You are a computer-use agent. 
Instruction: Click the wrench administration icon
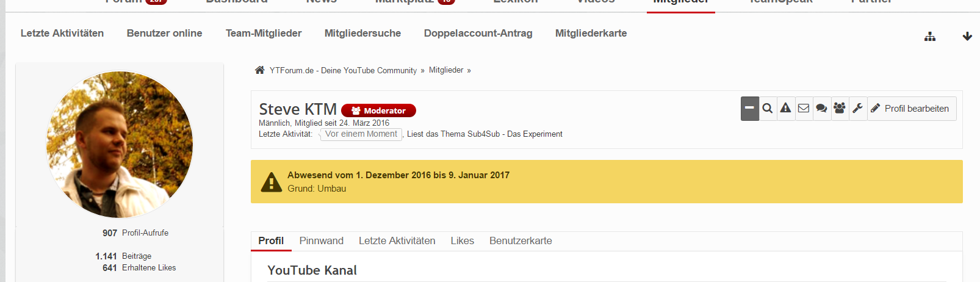tap(857, 109)
